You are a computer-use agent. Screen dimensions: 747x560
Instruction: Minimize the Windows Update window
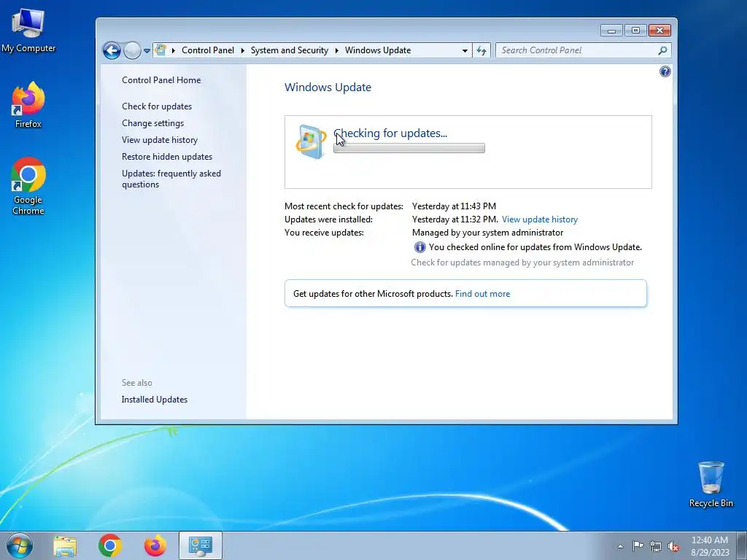[x=612, y=31]
